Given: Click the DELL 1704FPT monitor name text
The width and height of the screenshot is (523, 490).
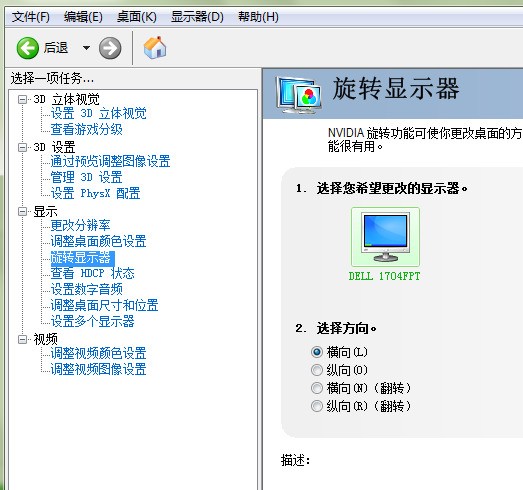Looking at the screenshot, I should (384, 277).
